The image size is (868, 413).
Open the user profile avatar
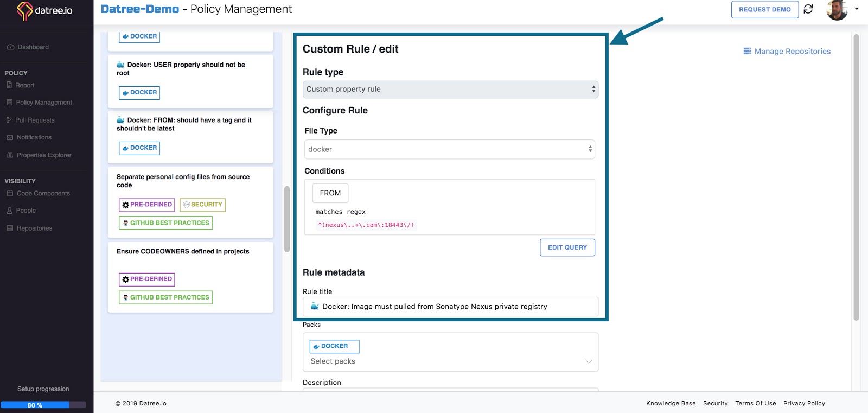(837, 10)
